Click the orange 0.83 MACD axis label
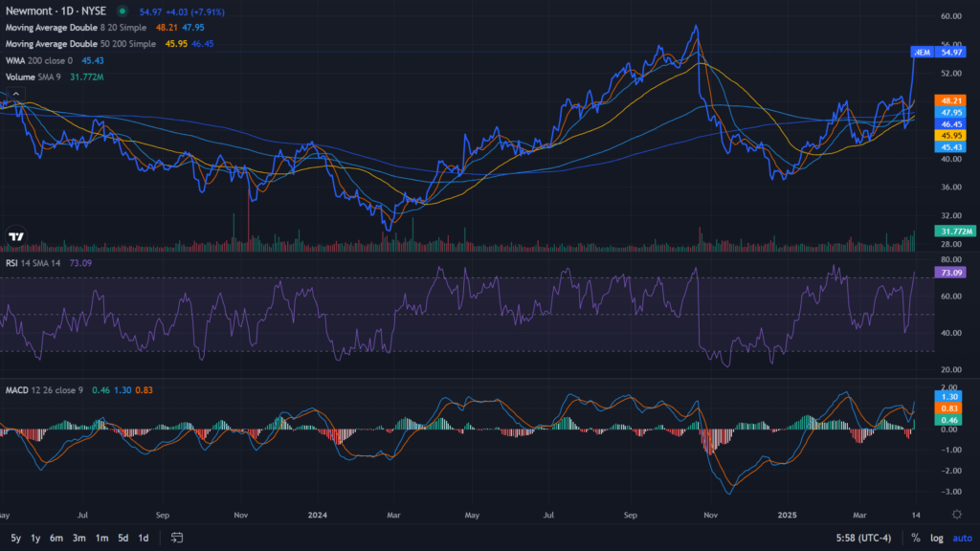The height and width of the screenshot is (551, 980). (x=948, y=408)
